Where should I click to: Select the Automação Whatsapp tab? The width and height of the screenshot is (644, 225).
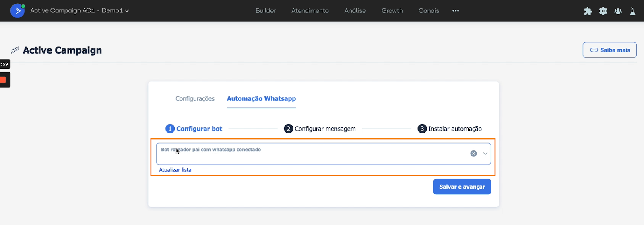(x=261, y=99)
